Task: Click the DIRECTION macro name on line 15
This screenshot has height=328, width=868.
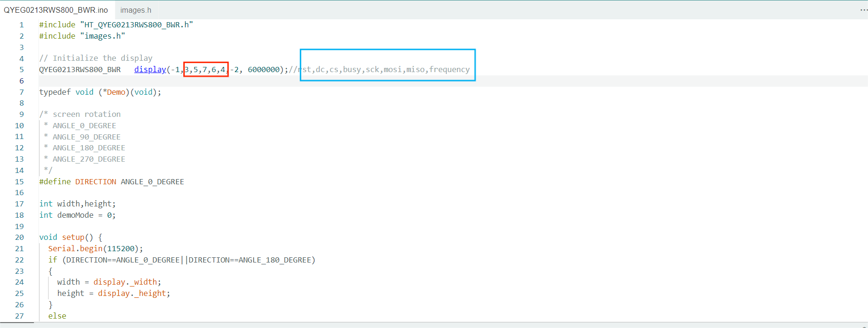Action: [x=96, y=181]
